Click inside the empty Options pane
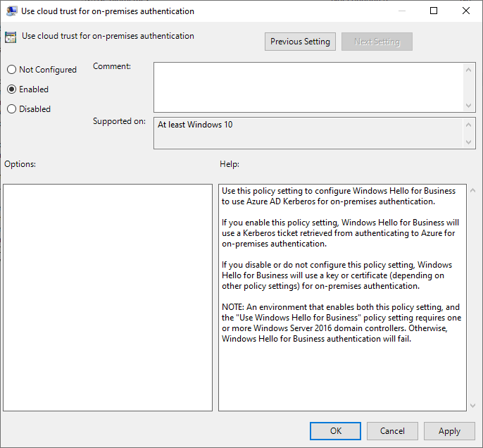 (108, 297)
